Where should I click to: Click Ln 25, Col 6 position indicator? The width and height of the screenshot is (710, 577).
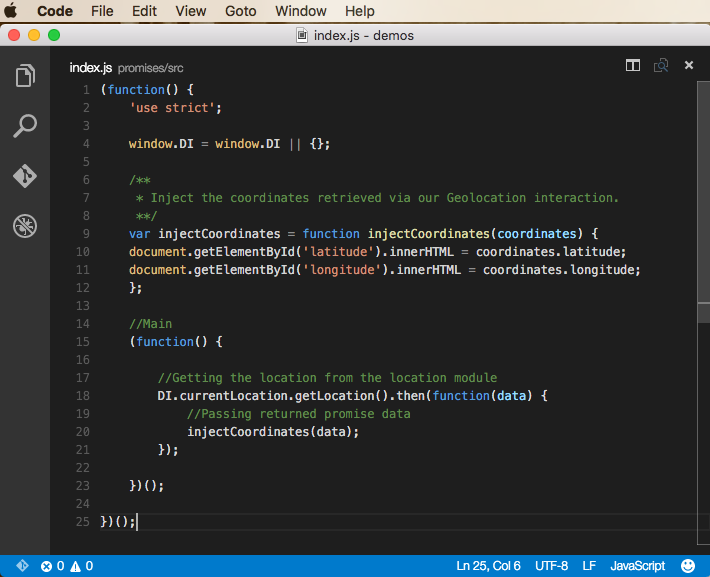[488, 566]
